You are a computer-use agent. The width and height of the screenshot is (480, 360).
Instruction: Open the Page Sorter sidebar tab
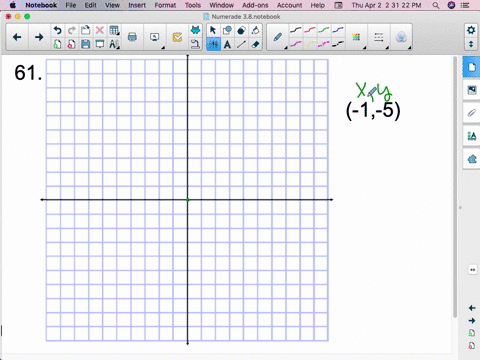click(x=471, y=67)
